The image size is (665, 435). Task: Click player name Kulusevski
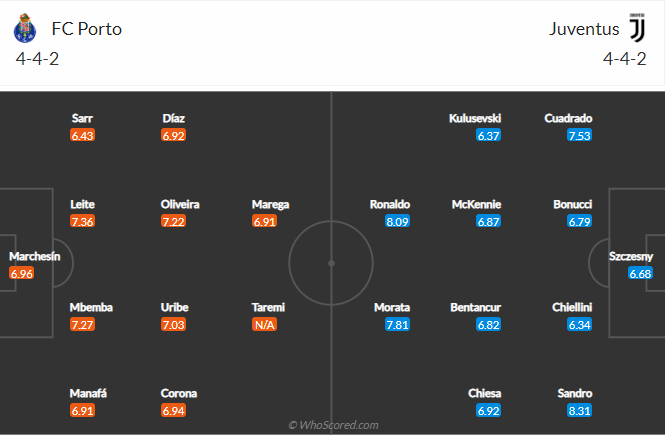pyautogui.click(x=475, y=118)
